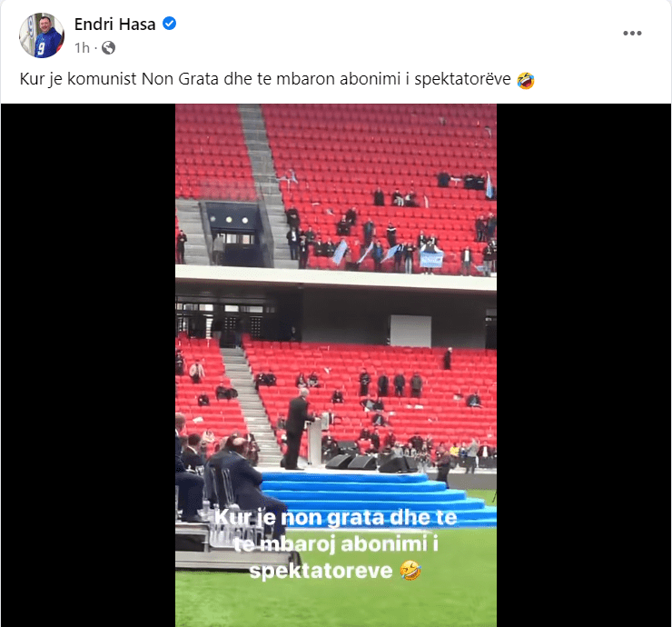Click the black bar left of the video
The height and width of the screenshot is (627, 672).
tap(88, 365)
